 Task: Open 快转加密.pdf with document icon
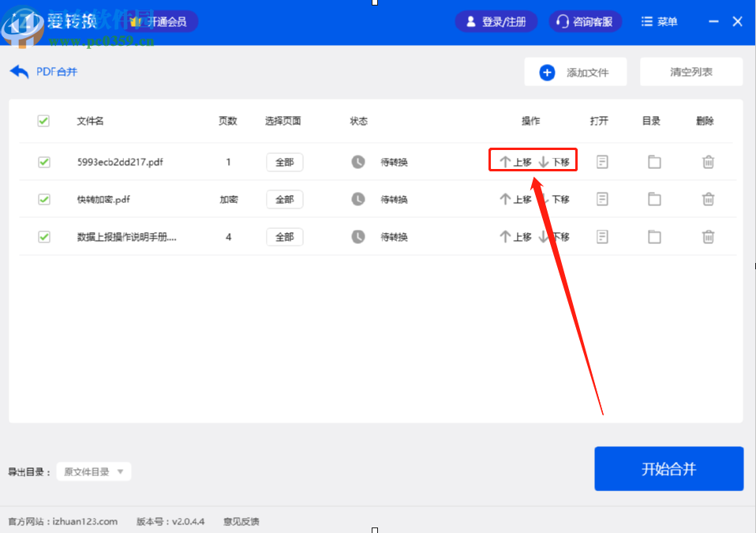(602, 199)
